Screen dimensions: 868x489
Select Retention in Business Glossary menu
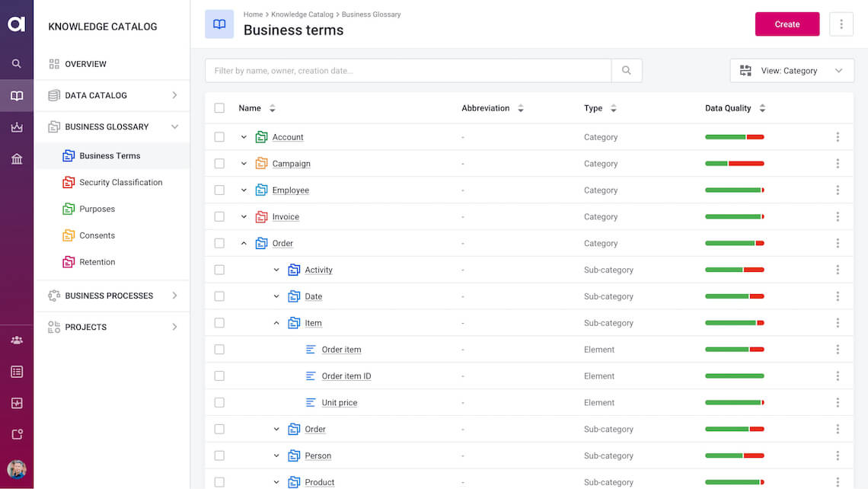pyautogui.click(x=97, y=262)
